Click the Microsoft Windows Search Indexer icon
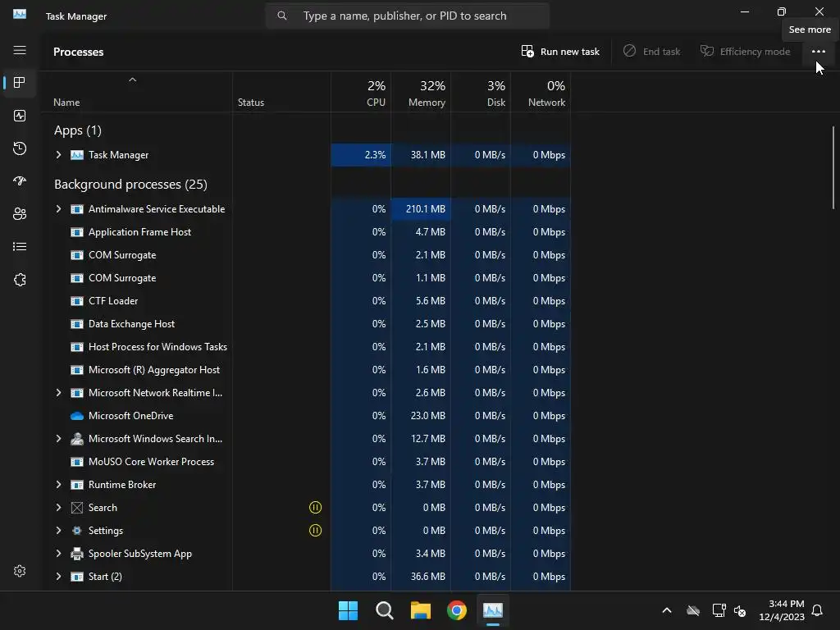Screen dimensions: 840x630 [77, 439]
